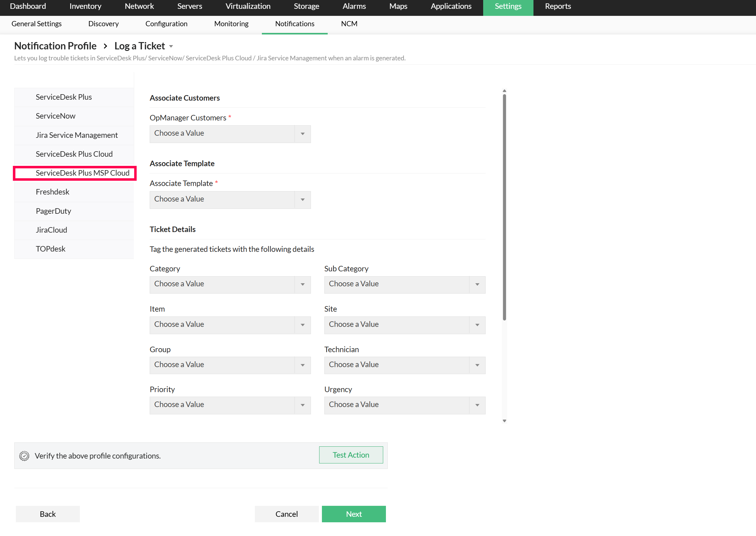The width and height of the screenshot is (756, 536).
Task: Select Freshdesk in sidebar
Action: coord(74,192)
